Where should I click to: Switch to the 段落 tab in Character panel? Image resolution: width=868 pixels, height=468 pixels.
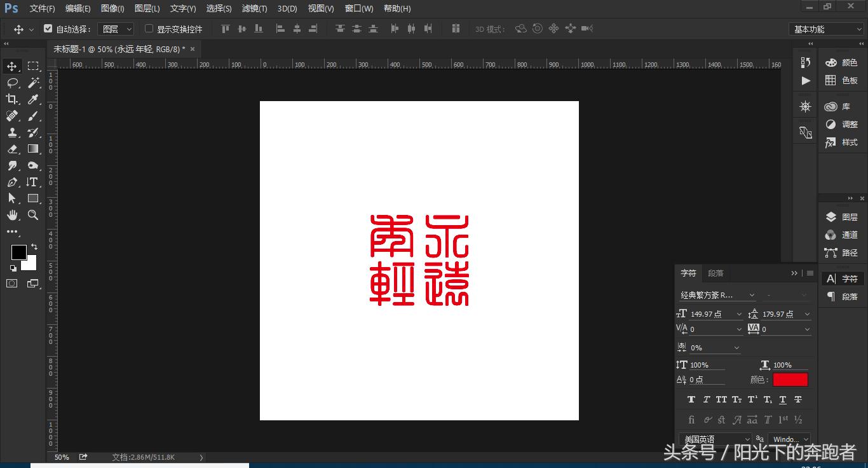click(x=715, y=273)
